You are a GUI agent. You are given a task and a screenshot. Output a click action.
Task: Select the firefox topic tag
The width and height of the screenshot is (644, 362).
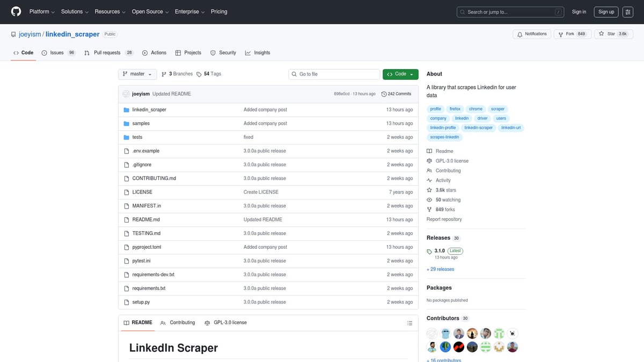[x=455, y=109]
